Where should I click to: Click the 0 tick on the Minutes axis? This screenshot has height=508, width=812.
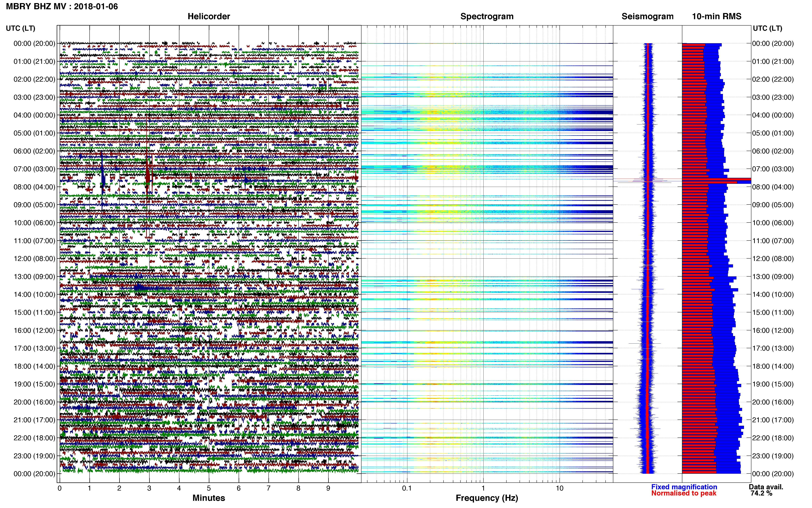pos(59,488)
